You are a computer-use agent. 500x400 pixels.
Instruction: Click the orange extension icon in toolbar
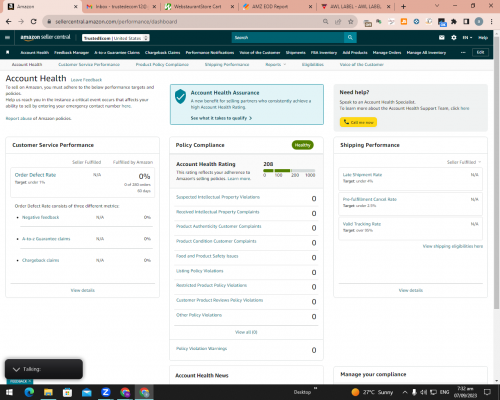coord(404,22)
